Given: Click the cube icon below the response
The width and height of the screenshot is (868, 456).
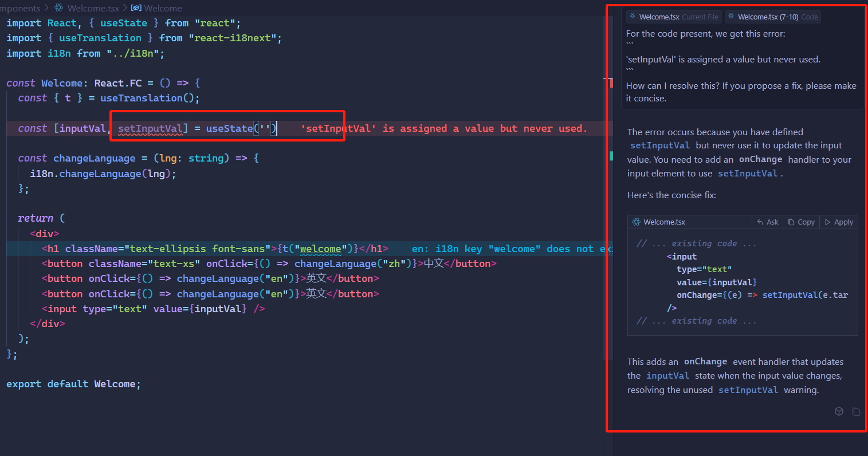Looking at the screenshot, I should [839, 411].
